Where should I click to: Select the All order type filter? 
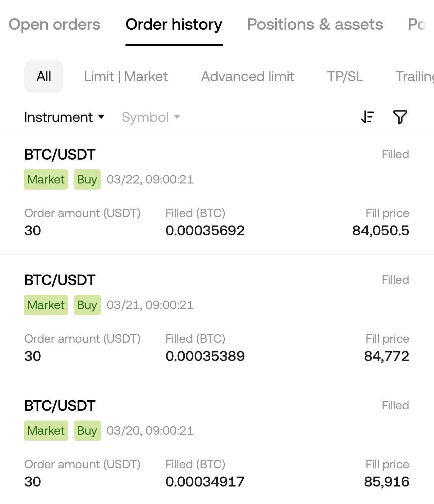pos(44,76)
